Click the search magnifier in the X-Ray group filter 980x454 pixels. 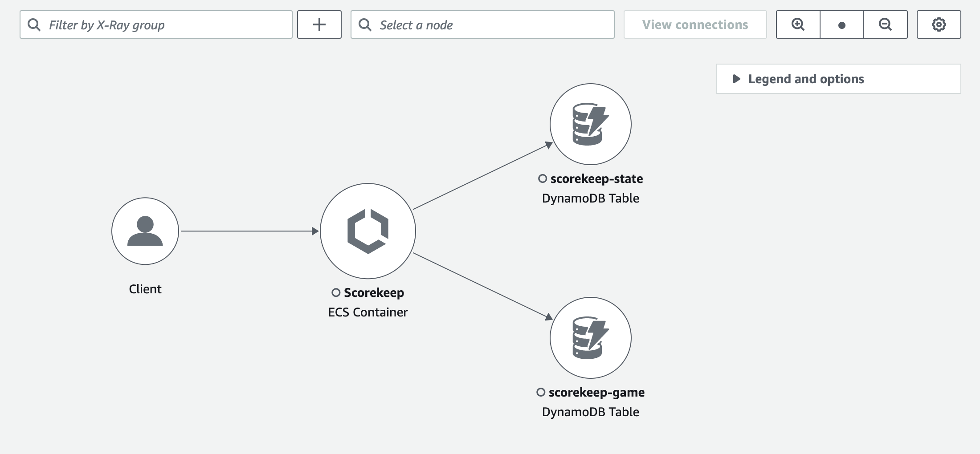pos(34,25)
